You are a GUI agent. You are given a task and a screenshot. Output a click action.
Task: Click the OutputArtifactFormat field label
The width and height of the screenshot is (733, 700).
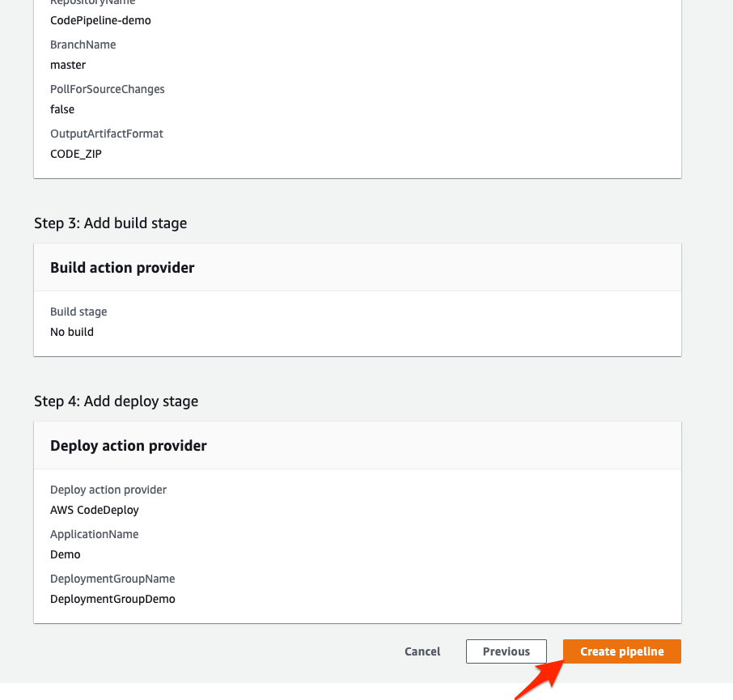(106, 134)
